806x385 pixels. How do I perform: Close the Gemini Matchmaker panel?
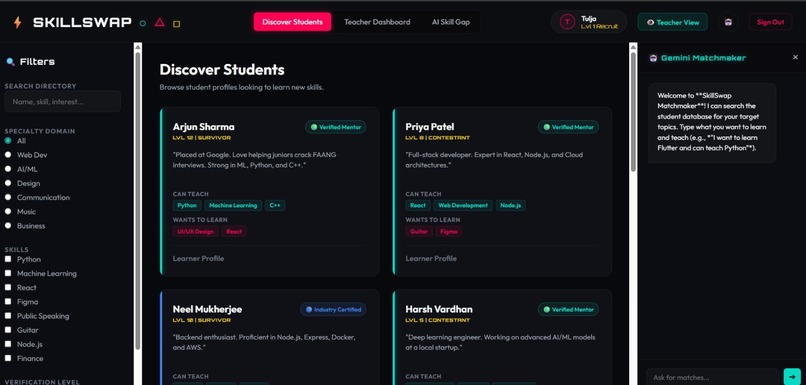[x=795, y=57]
